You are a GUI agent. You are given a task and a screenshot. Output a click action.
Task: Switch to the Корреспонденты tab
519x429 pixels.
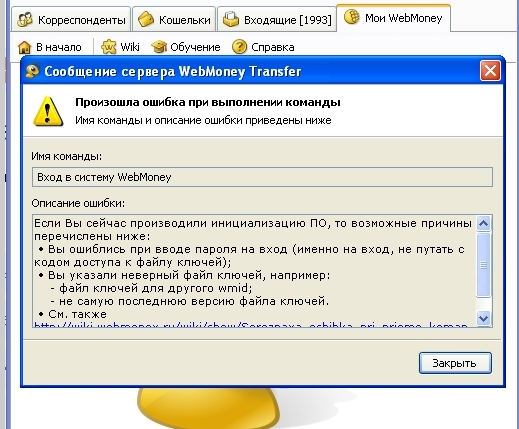(x=71, y=19)
